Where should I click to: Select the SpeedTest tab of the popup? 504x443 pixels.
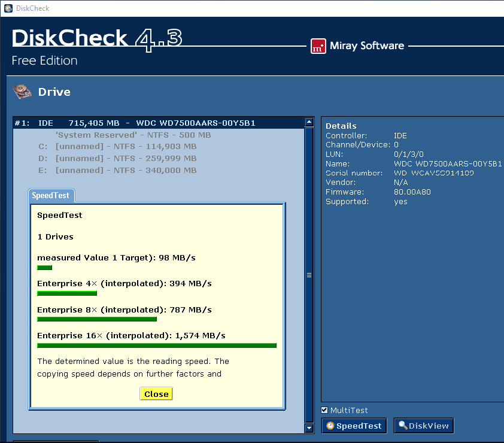point(51,196)
